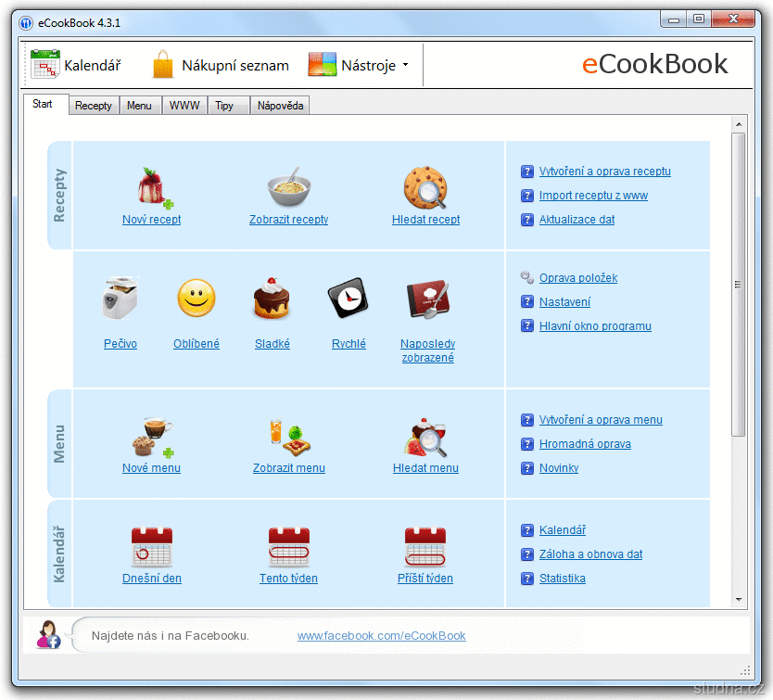Screen dimensions: 773x700
Task: Open Vytvoření a oprava menu link
Action: (x=601, y=420)
